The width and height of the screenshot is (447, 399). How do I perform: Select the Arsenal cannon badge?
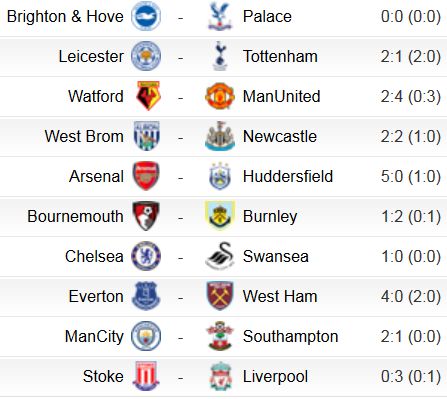pos(146,176)
